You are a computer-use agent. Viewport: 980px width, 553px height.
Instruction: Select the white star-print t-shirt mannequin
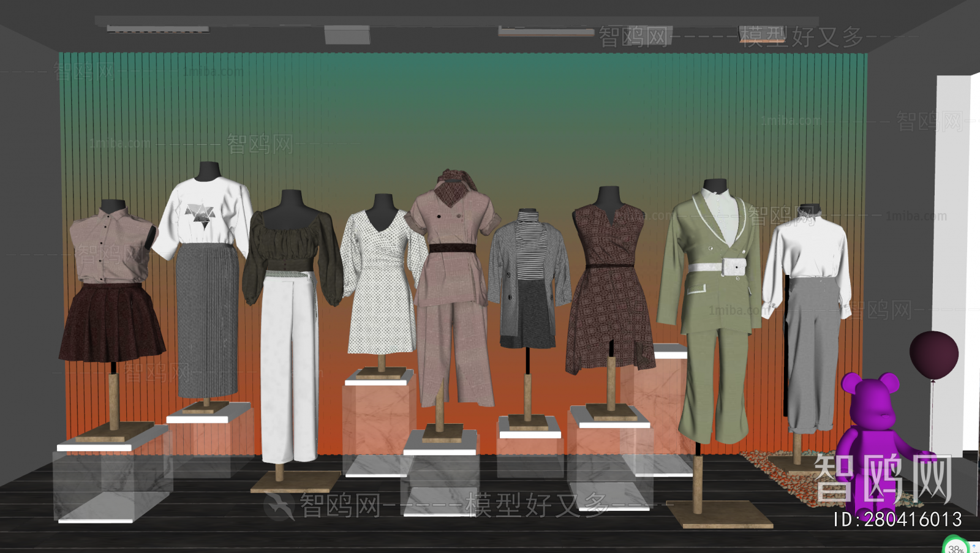pos(205,211)
